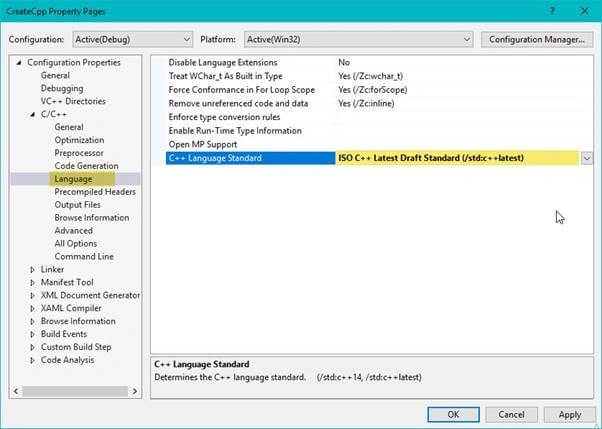Expand the Manifest Tool node
Screen dimensions: 602x429
[32, 282]
